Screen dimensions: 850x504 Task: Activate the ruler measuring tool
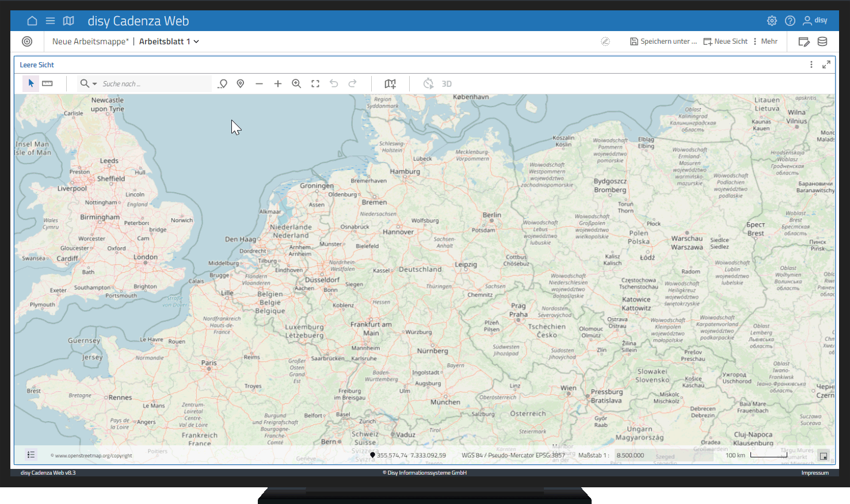click(x=47, y=83)
